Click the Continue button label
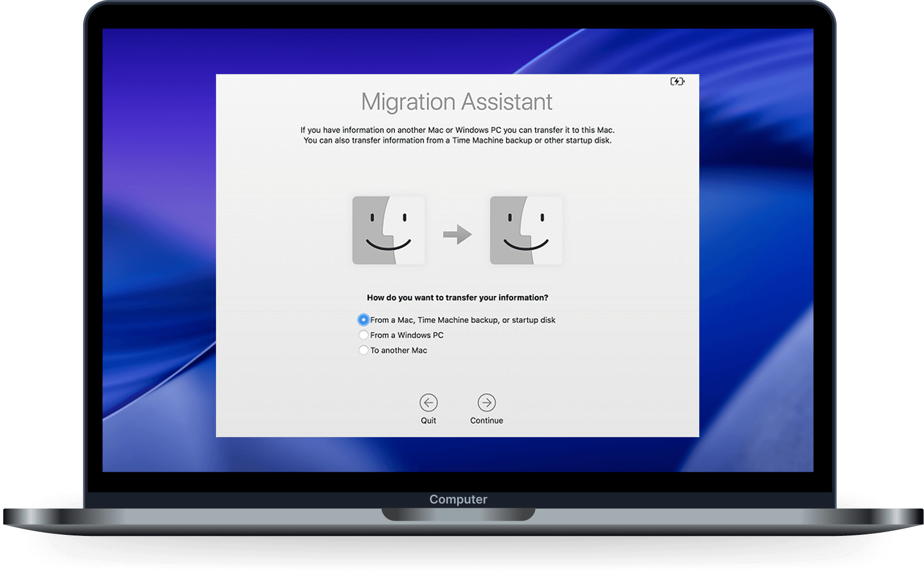 (x=486, y=420)
